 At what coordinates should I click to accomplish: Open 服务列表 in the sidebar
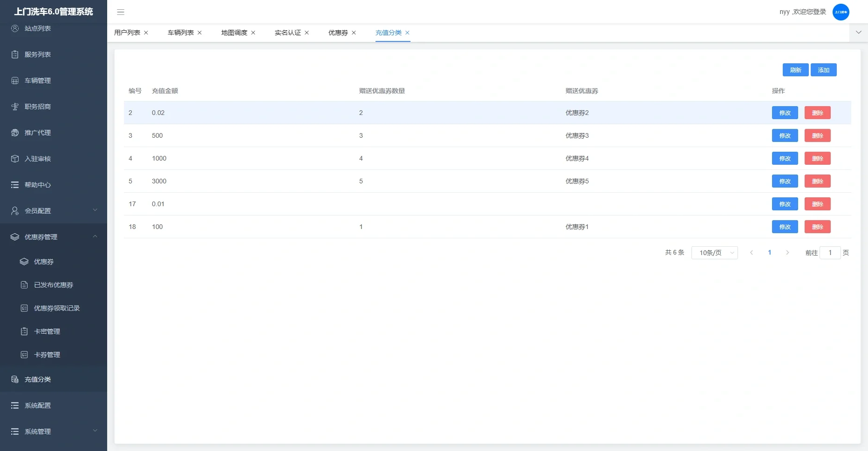coord(38,54)
